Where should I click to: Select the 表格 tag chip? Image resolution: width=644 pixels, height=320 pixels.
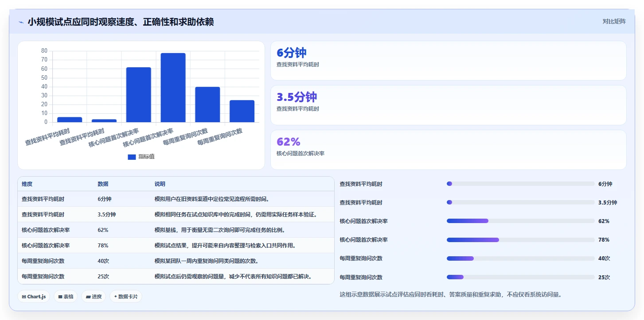pyautogui.click(x=66, y=297)
